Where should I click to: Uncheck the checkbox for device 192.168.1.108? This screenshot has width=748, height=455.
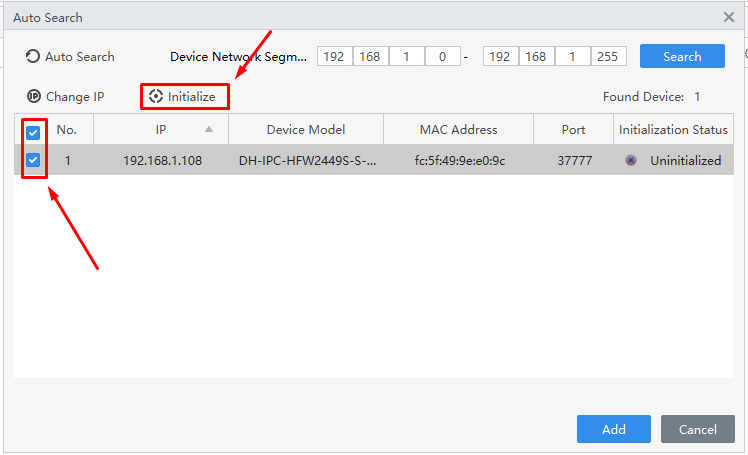(33, 160)
